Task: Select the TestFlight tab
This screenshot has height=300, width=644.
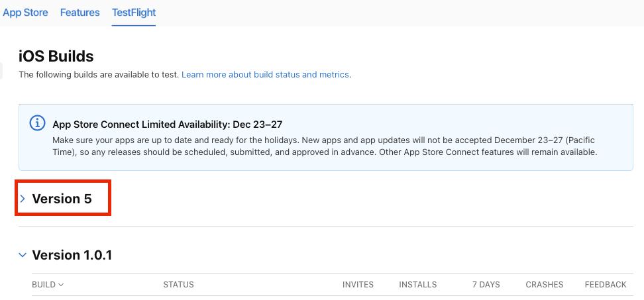Action: point(134,13)
